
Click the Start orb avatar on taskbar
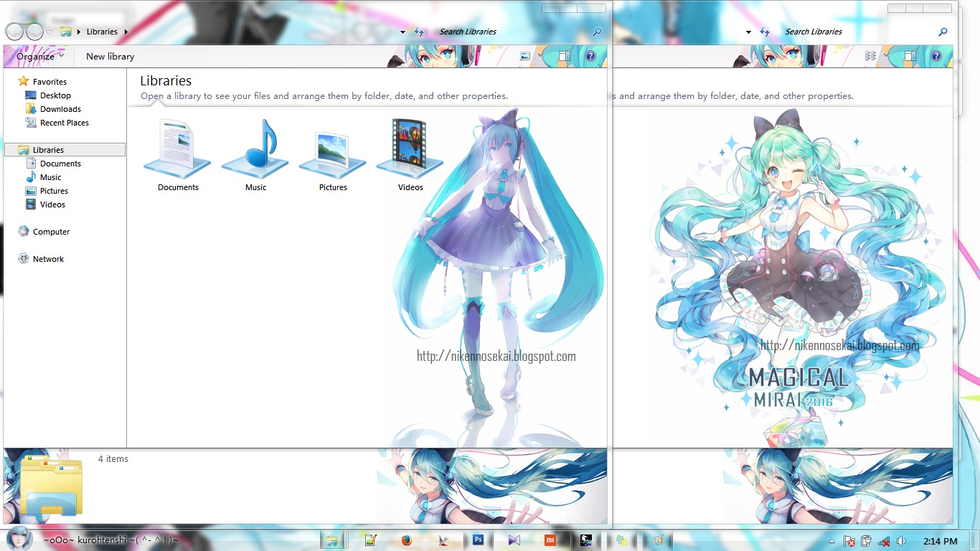pos(19,540)
